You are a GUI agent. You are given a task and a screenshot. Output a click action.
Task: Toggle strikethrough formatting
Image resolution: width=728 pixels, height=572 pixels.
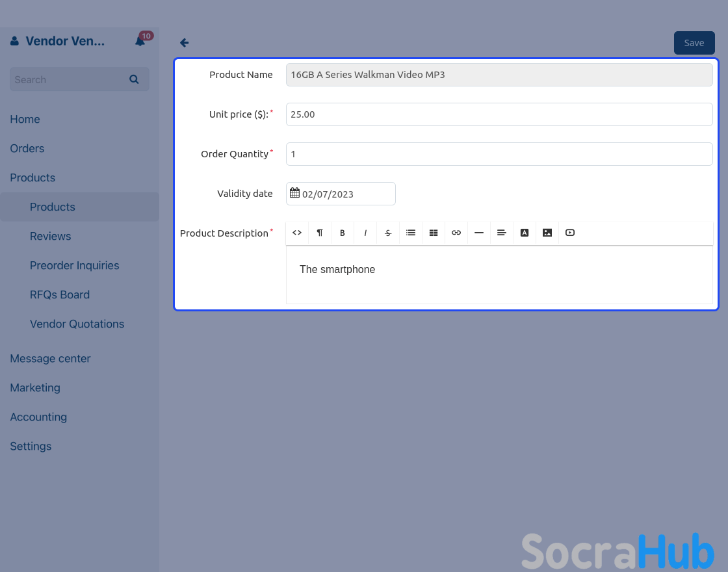coord(388,233)
